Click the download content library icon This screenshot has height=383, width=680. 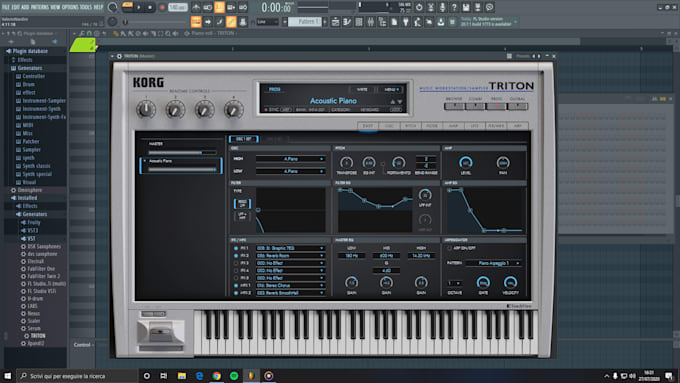(x=441, y=22)
